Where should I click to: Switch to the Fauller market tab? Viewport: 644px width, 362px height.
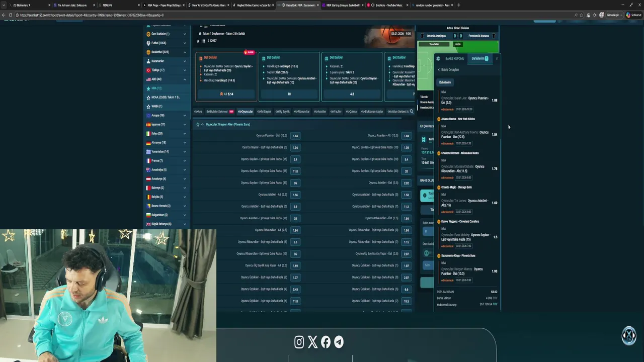[336, 112]
